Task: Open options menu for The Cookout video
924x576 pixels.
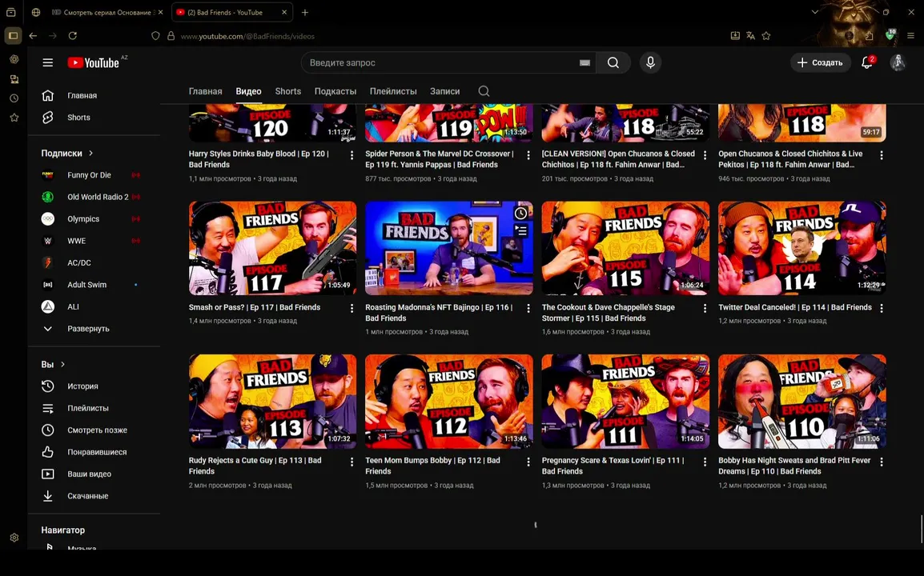Action: tap(705, 308)
